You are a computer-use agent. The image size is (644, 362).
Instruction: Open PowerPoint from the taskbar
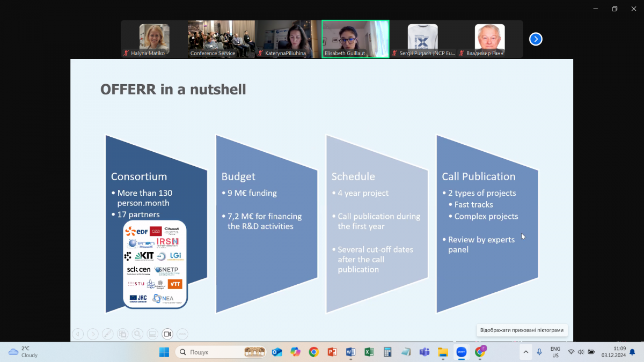pyautogui.click(x=332, y=352)
